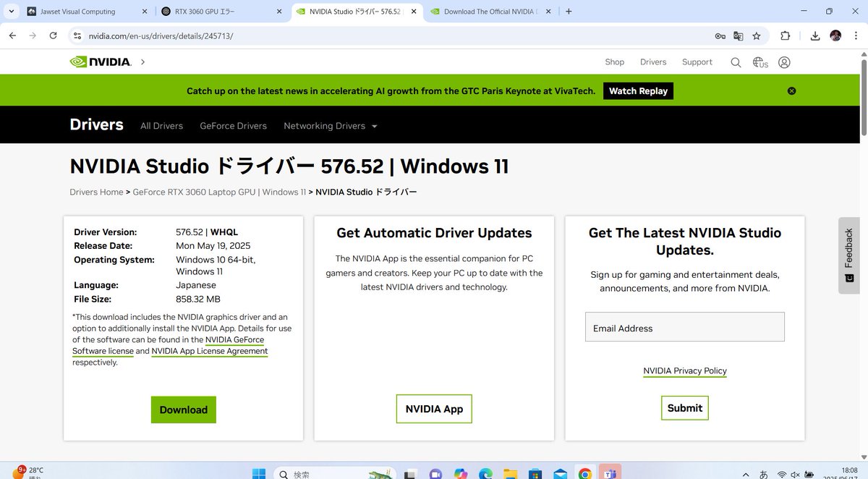Open the Chrome profile avatar
This screenshot has height=479, width=868.
click(x=835, y=35)
